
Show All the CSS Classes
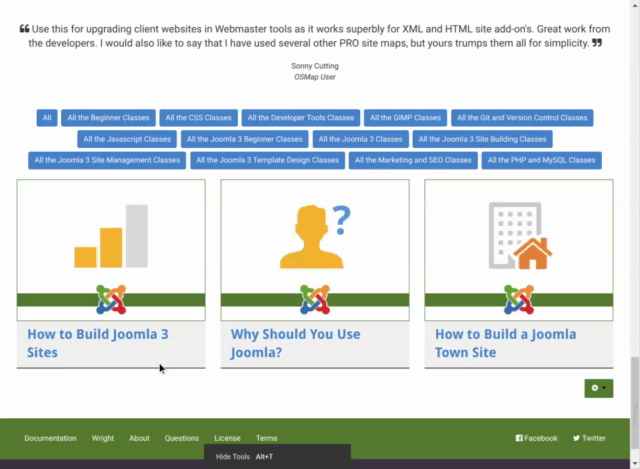click(x=198, y=118)
